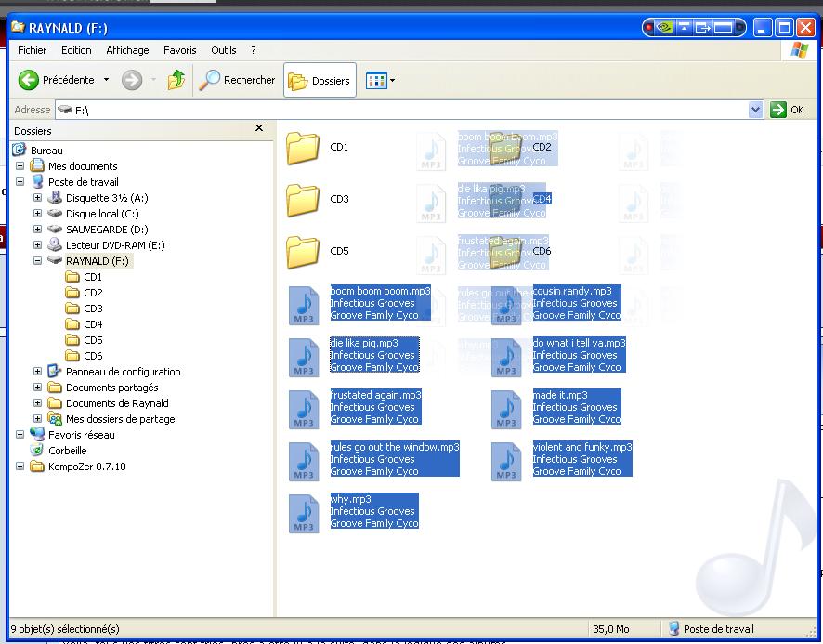
Task: Click the Mes dossiers de partage icon
Action: click(55, 419)
